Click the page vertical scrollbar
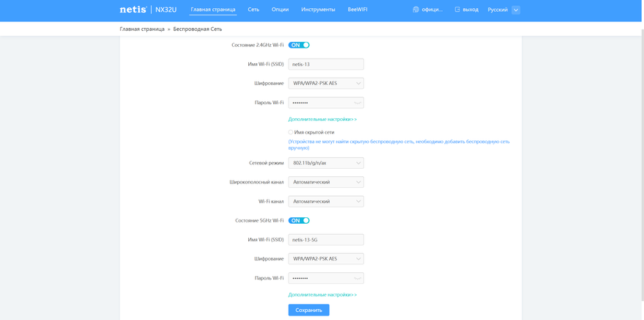The image size is (644, 320). coord(642,164)
